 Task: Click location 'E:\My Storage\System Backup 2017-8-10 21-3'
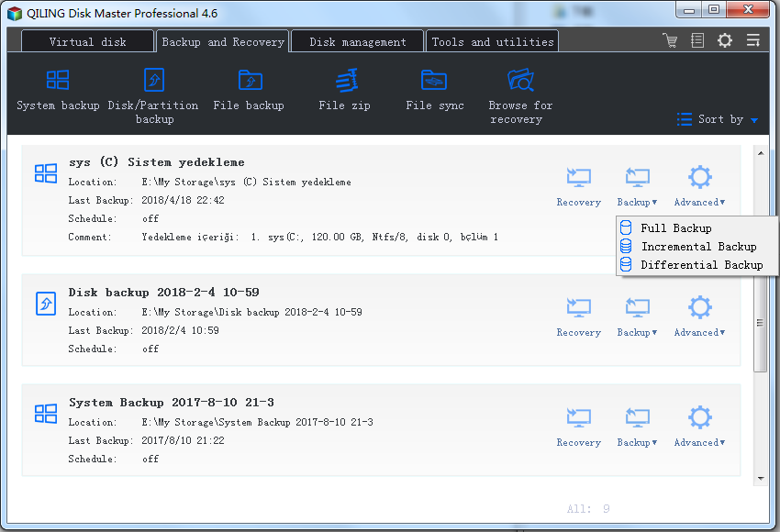(257, 422)
